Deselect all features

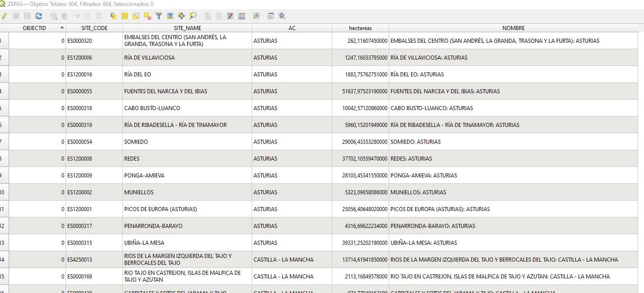pyautogui.click(x=147, y=16)
